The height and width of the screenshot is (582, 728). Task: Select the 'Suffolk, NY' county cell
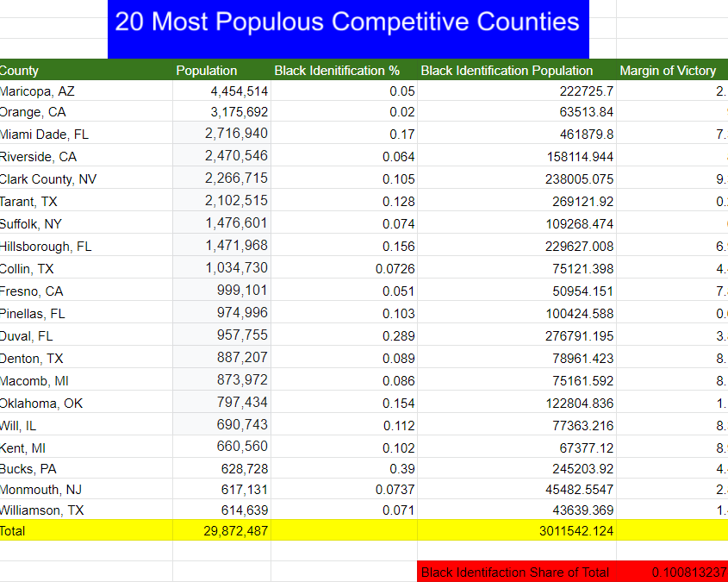[x=86, y=222]
